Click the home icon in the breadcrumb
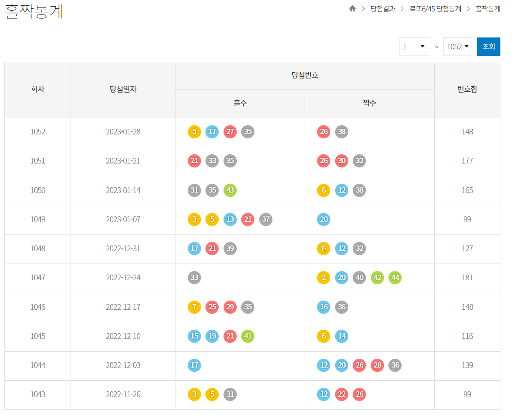Viewport: 522px width, 420px height. pos(352,8)
